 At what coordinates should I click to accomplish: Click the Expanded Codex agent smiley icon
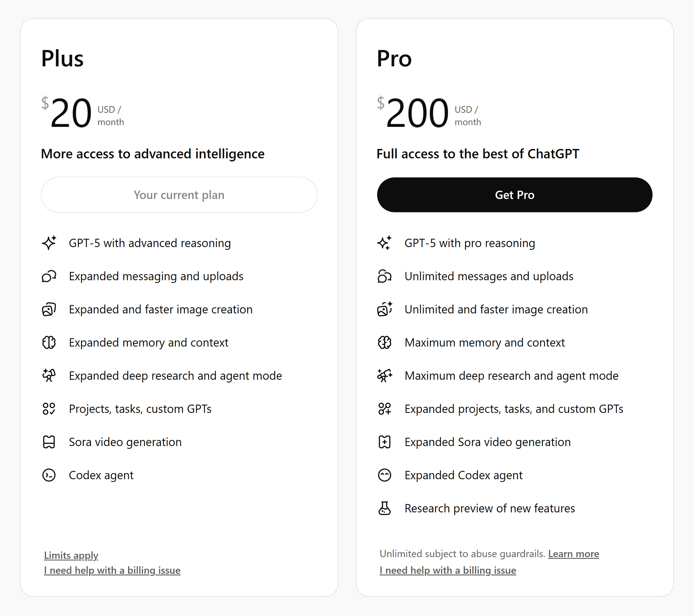pos(384,475)
